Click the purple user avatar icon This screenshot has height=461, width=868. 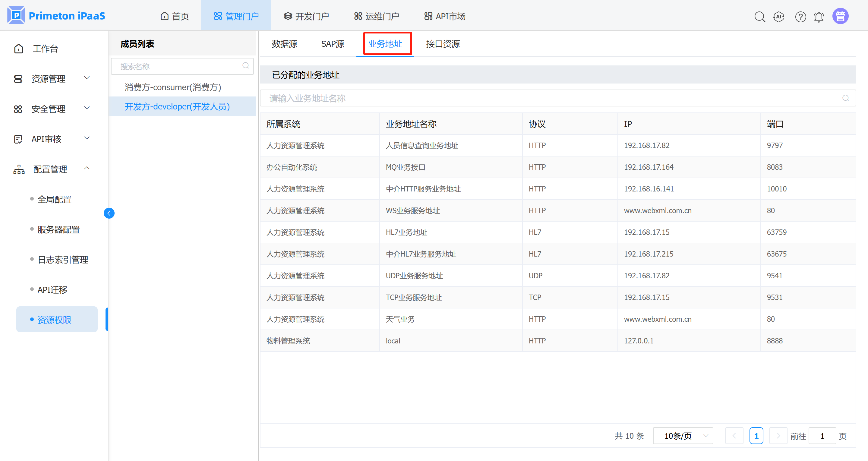tap(840, 16)
